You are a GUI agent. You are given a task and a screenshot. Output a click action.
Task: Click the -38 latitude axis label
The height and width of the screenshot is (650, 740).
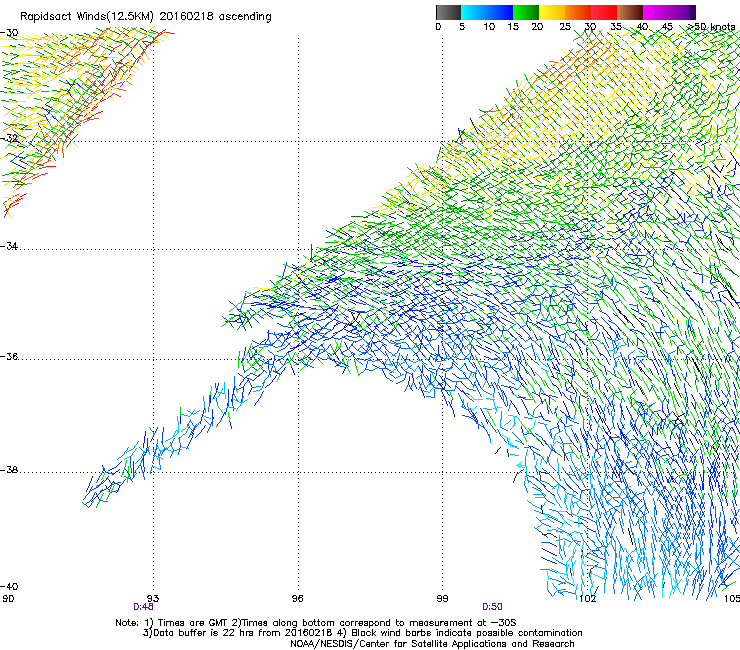(9, 470)
